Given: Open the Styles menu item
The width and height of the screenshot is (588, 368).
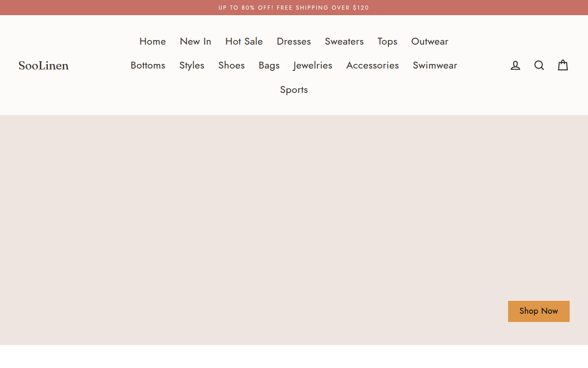Looking at the screenshot, I should point(192,65).
